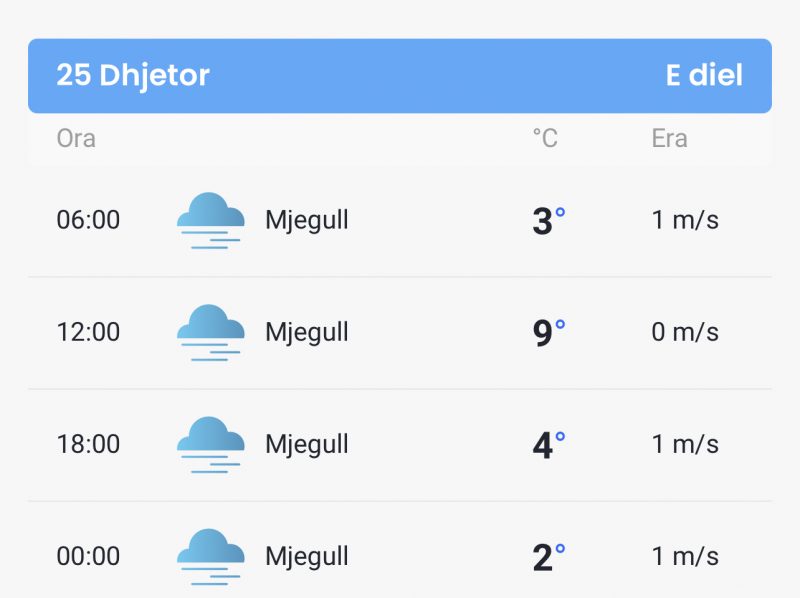This screenshot has width=800, height=598.
Task: Click the Mjegull label at 12:00
Action: click(x=307, y=333)
